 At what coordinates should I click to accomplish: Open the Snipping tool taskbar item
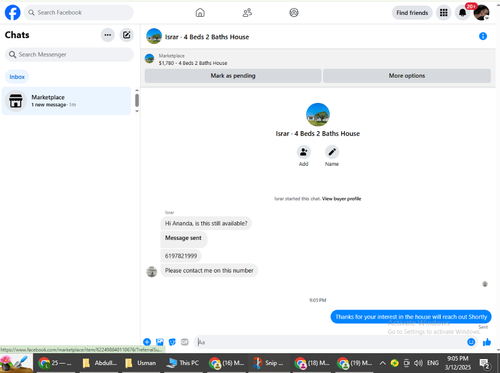268,363
